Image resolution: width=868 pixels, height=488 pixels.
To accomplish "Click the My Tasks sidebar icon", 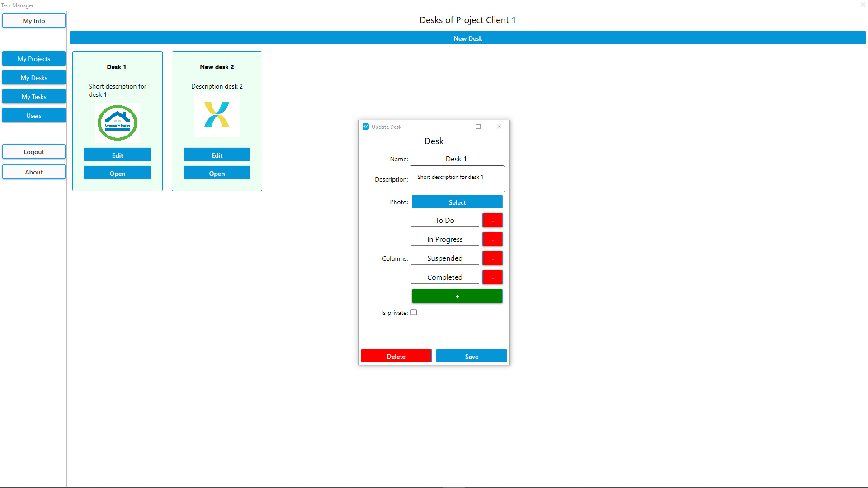I will 33,96.
